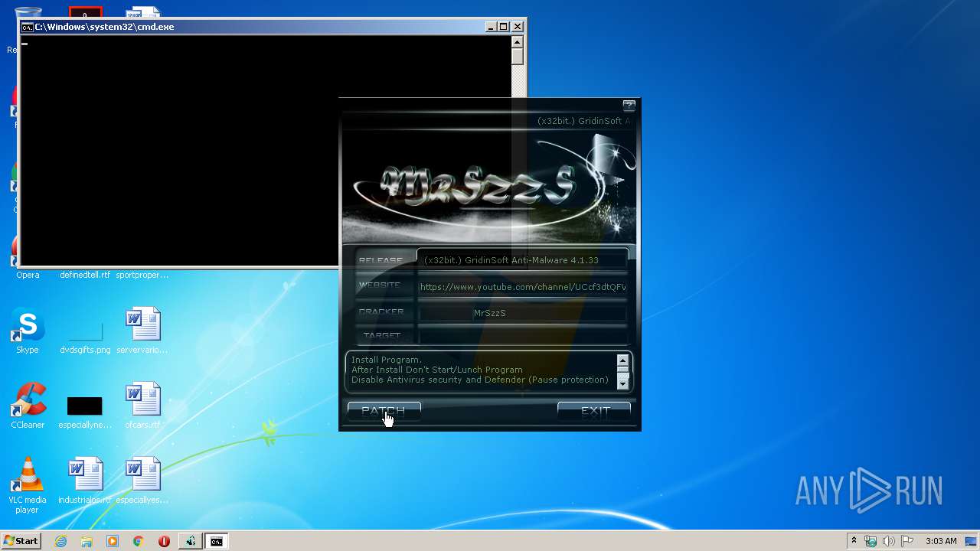Open the patcher help question-mark icon

(629, 106)
